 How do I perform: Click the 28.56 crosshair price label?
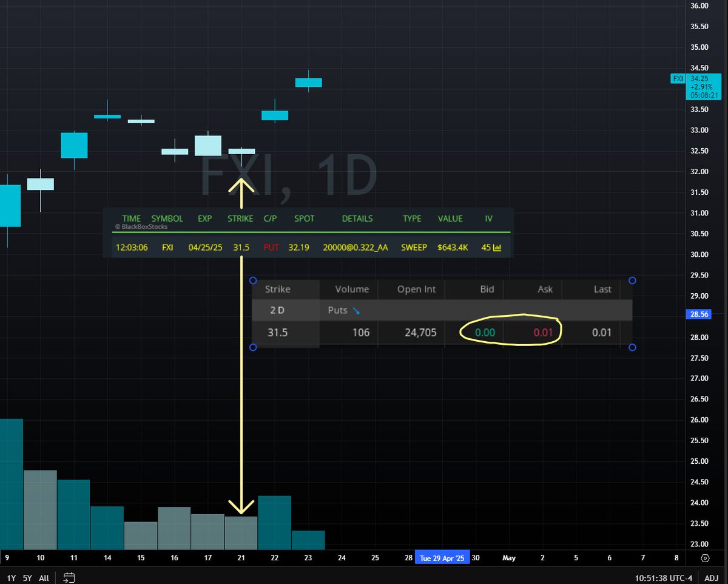tap(700, 314)
